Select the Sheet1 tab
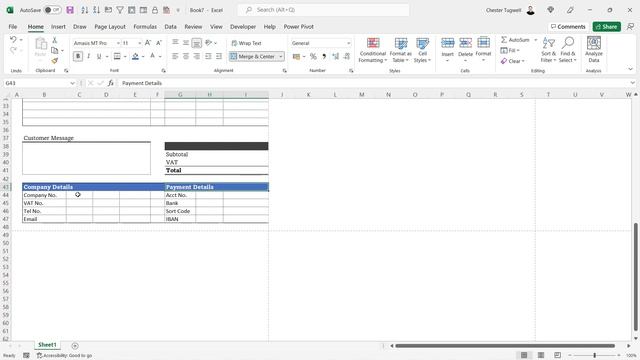 tap(47, 345)
